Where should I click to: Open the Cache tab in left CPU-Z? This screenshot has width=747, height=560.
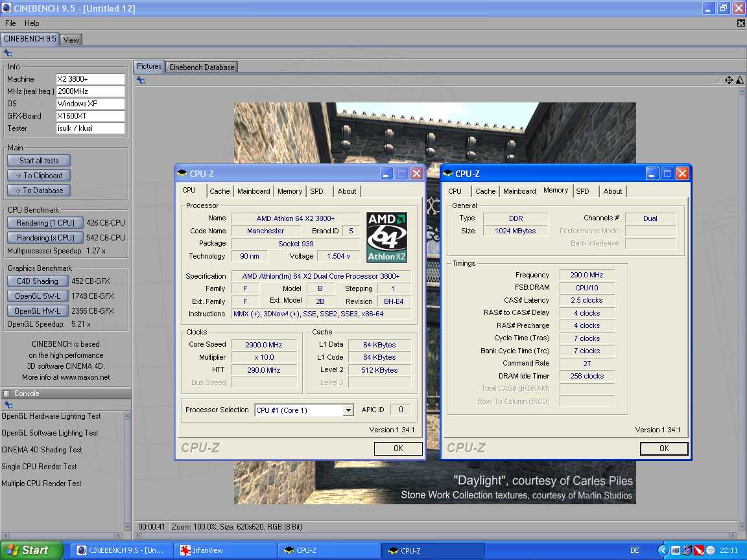(x=220, y=191)
